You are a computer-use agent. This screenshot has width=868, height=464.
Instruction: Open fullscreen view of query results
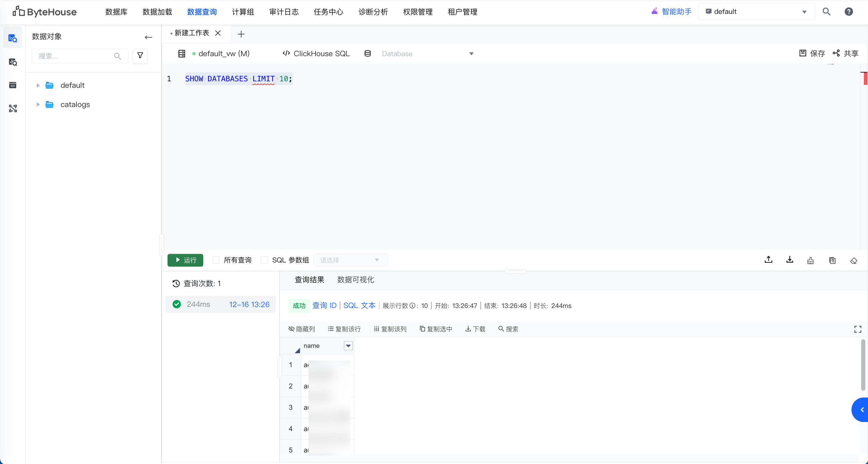pyautogui.click(x=858, y=329)
